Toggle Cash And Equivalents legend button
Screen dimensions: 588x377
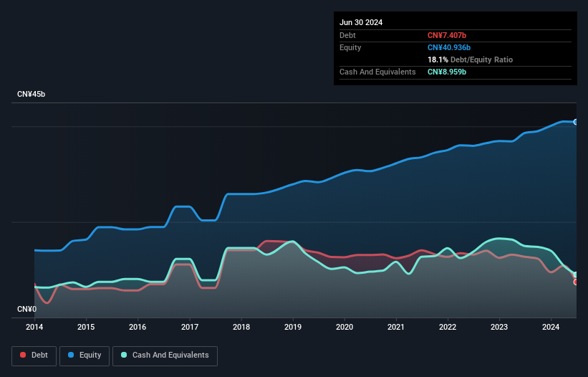point(165,355)
